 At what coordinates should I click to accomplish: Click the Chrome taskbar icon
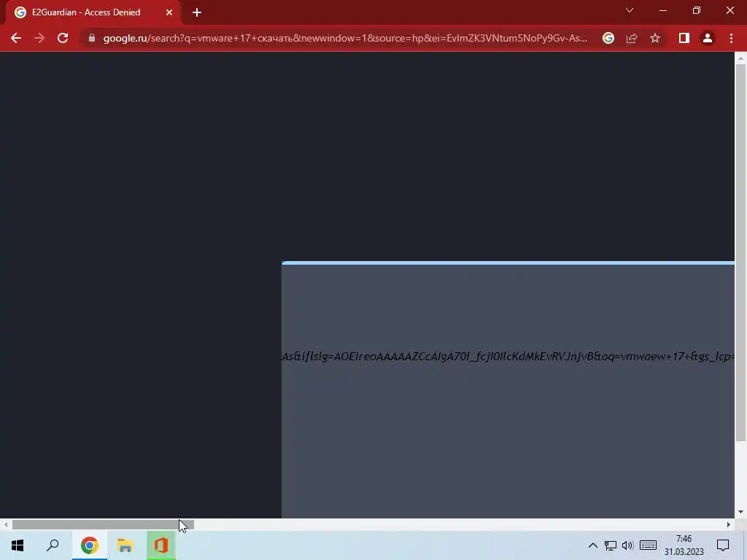point(90,545)
